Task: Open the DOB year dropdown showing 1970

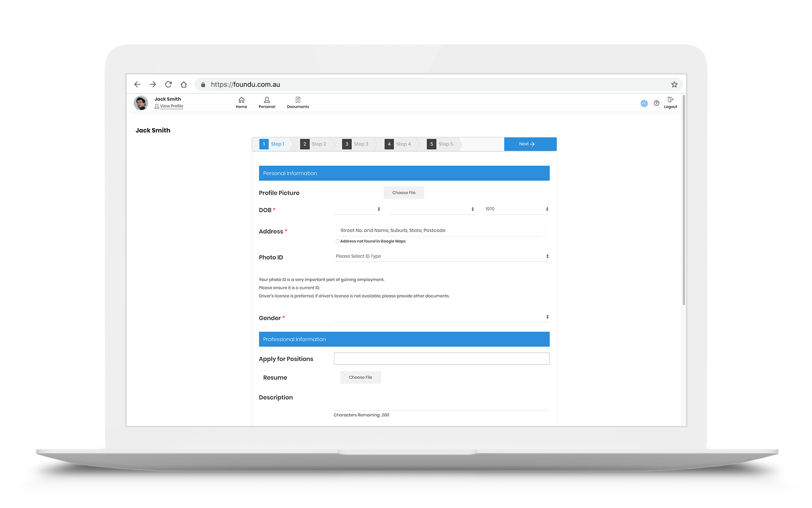Action: pyautogui.click(x=516, y=209)
